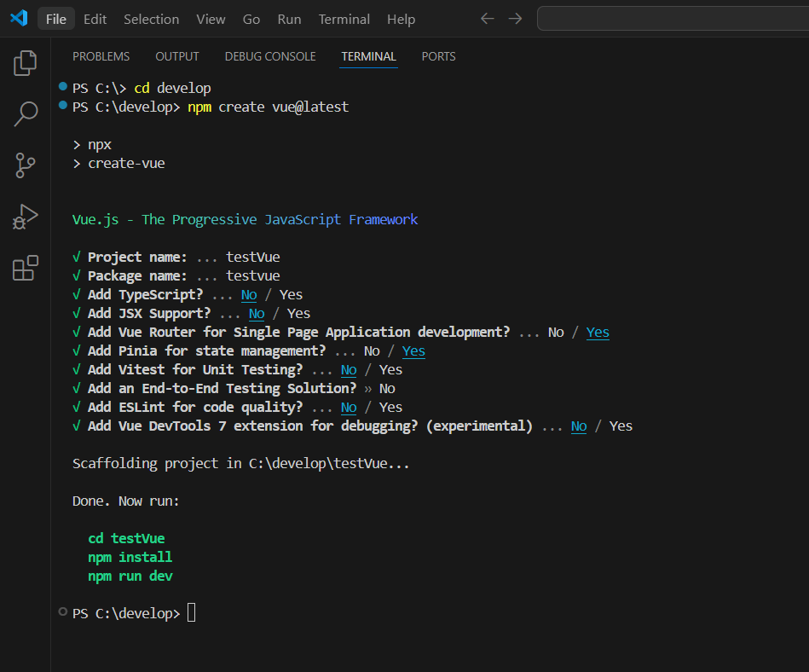Open the Search view in activity bar

point(25,113)
